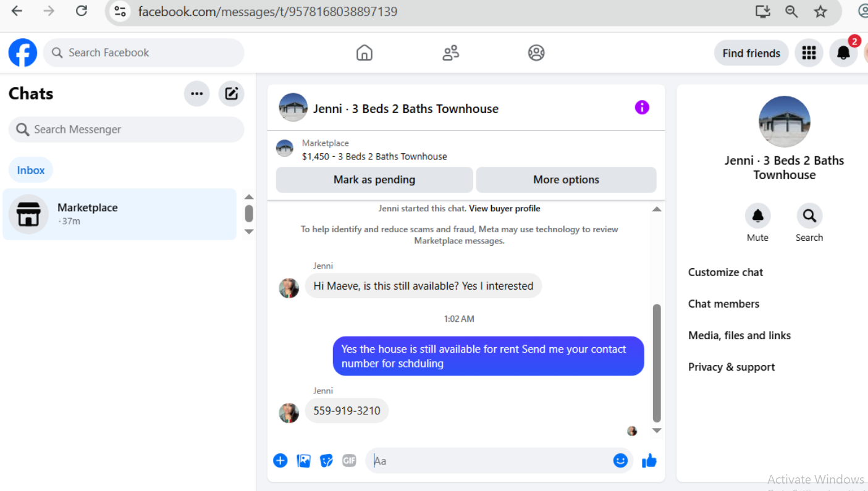
Task: Click the Find friends button
Action: pos(751,53)
